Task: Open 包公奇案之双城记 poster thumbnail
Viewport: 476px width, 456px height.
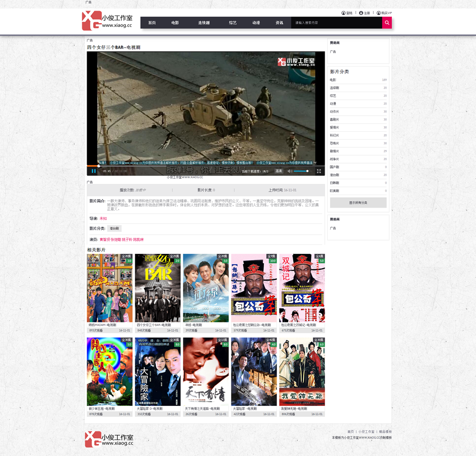Action: pyautogui.click(x=302, y=288)
